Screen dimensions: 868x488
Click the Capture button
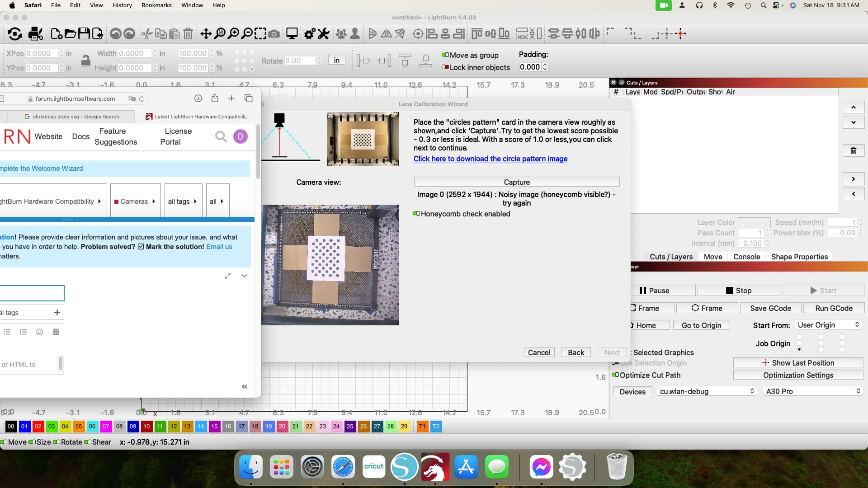516,182
